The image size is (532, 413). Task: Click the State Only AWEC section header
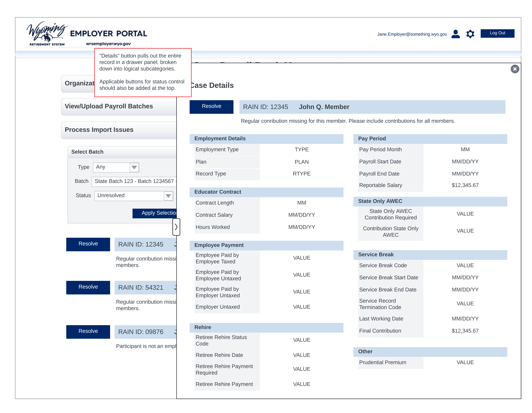tap(430, 201)
